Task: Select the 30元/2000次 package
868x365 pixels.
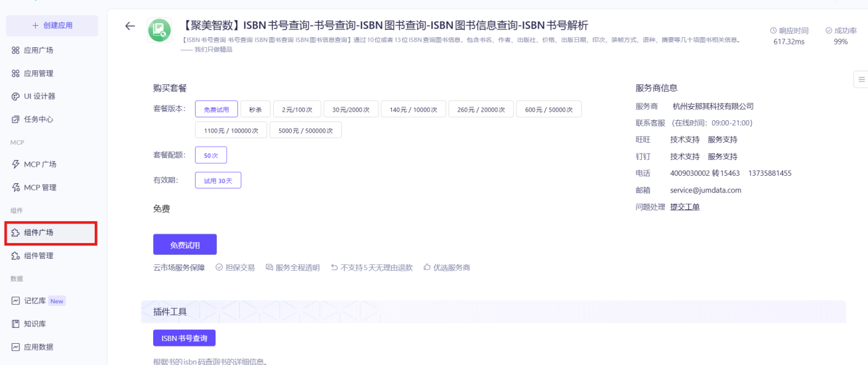Action: tap(351, 110)
